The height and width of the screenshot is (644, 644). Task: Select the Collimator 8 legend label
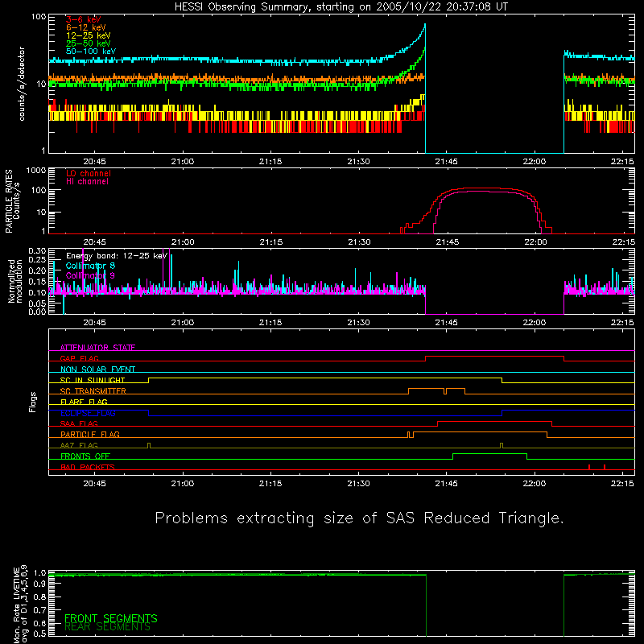(x=90, y=266)
